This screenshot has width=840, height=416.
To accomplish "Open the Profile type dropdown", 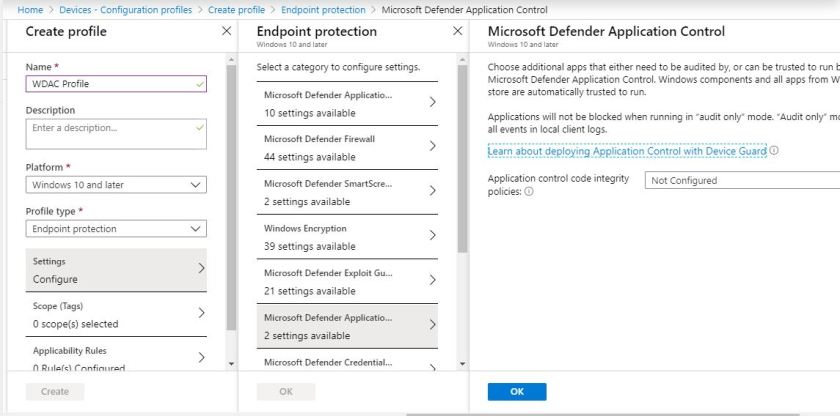I will tap(115, 229).
